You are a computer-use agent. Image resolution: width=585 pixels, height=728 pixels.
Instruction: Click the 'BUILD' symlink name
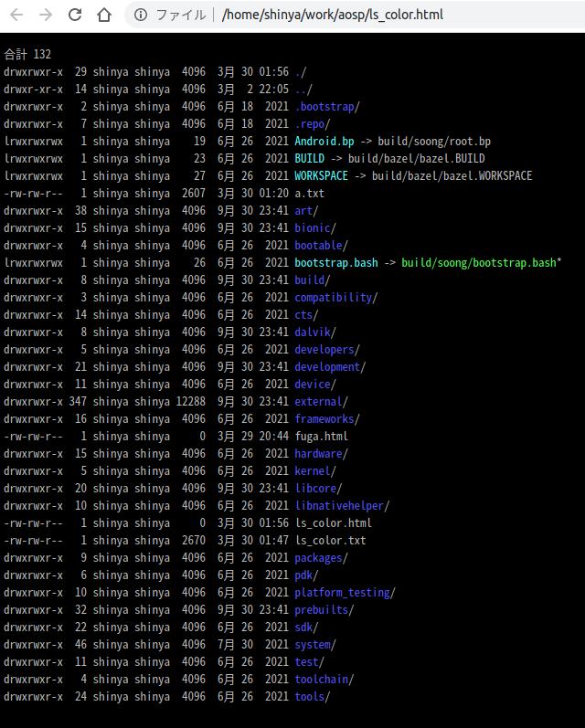[310, 159]
